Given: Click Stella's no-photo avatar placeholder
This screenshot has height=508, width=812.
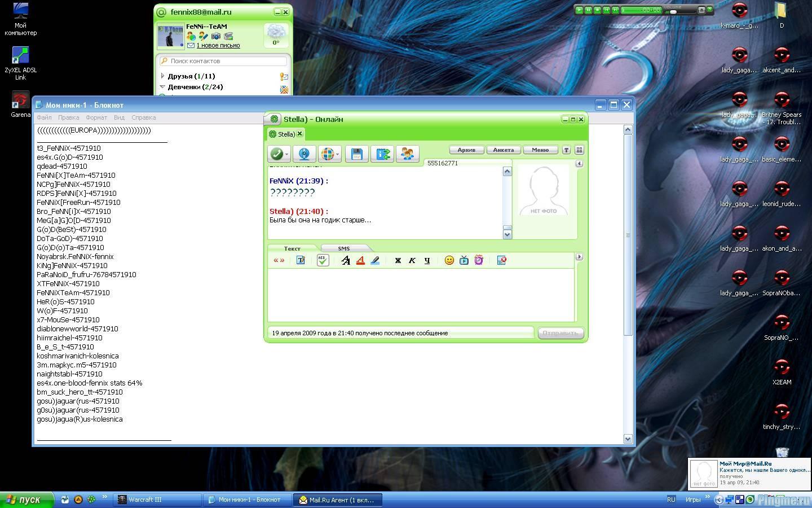Looking at the screenshot, I should point(543,190).
